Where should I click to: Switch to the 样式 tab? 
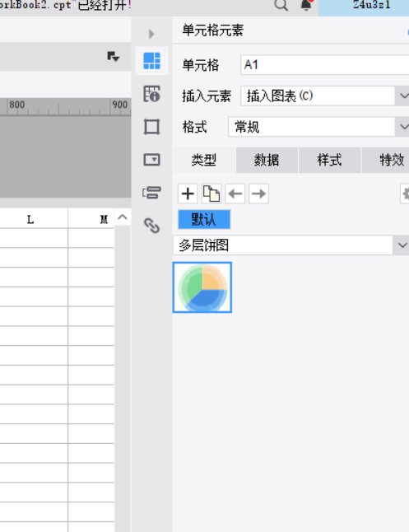click(330, 160)
